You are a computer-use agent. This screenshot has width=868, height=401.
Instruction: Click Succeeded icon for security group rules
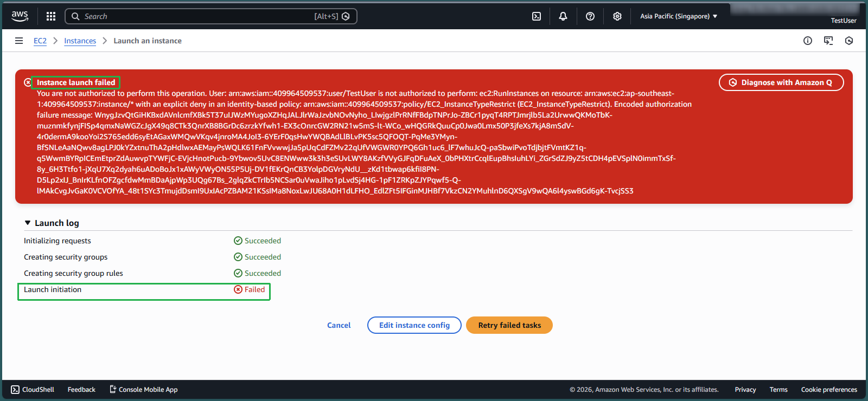pos(238,273)
